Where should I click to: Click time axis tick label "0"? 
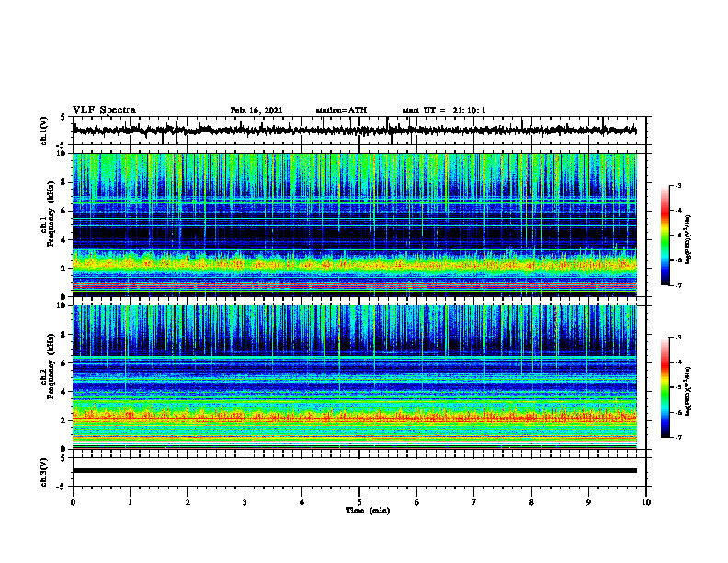pos(73,502)
